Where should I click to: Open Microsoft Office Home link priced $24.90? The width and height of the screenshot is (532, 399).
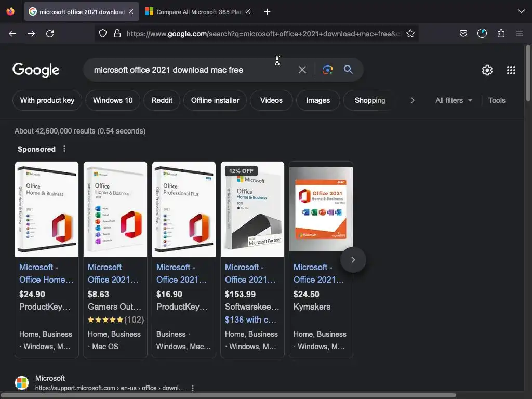tap(46, 273)
